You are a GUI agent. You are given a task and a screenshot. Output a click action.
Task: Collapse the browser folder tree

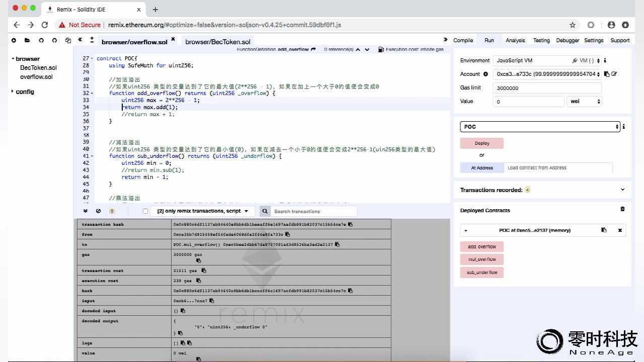12,59
